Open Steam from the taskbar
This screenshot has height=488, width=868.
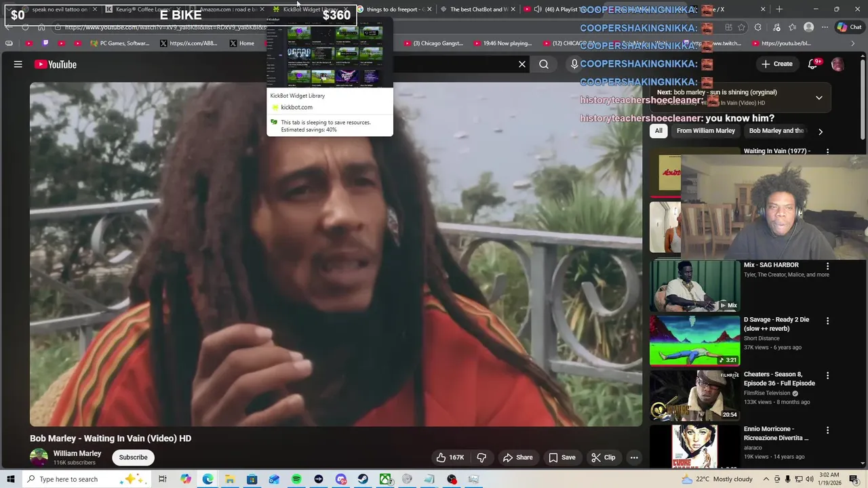click(x=363, y=479)
